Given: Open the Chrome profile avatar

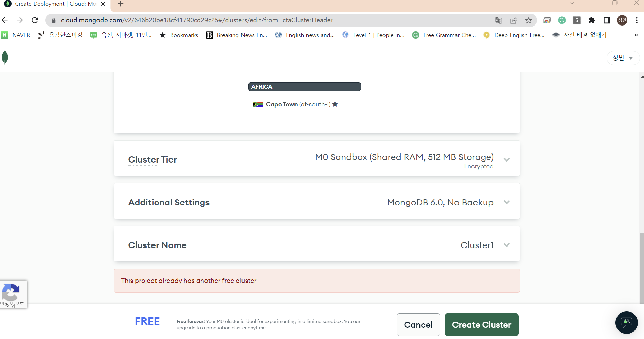Looking at the screenshot, I should point(622,20).
